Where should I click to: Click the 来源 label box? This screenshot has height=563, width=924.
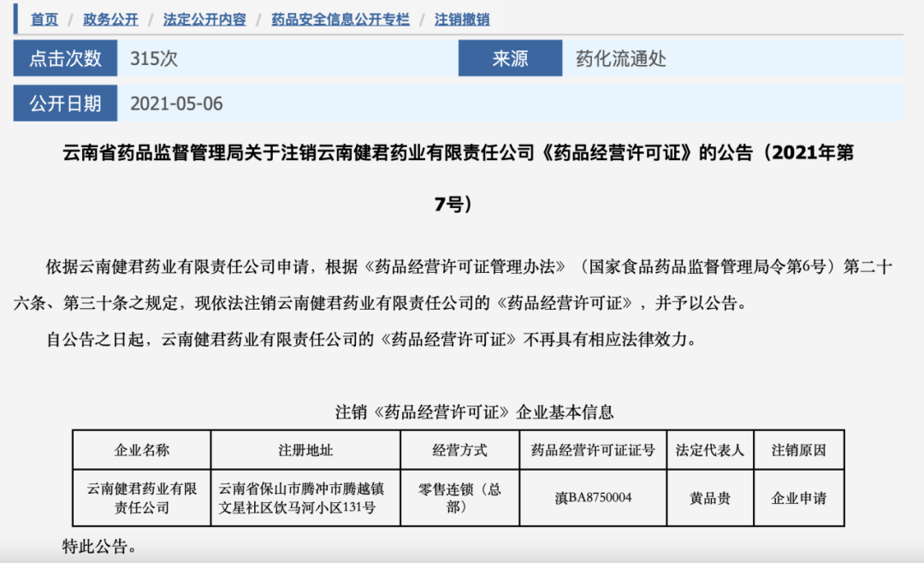[x=510, y=58]
